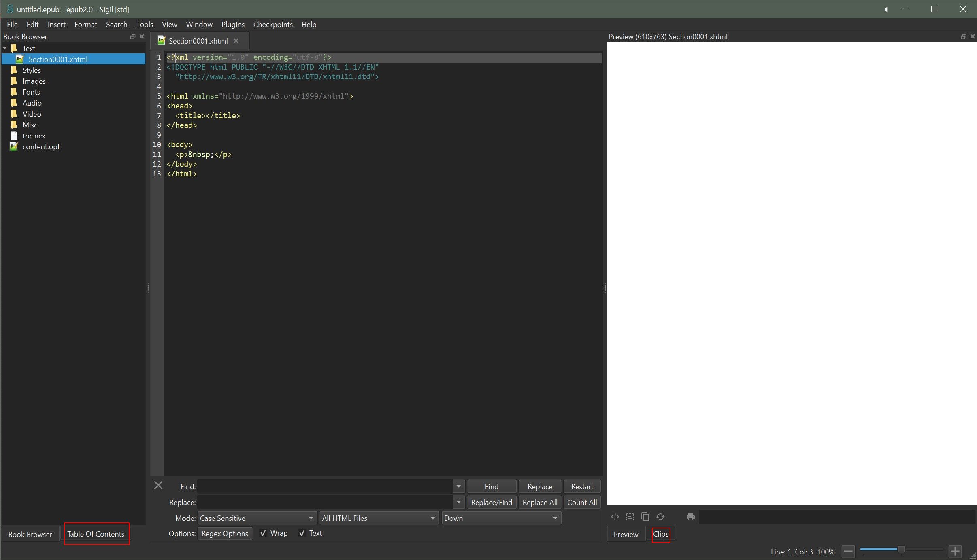Open the Tools menu
The width and height of the screenshot is (977, 560).
(x=144, y=24)
